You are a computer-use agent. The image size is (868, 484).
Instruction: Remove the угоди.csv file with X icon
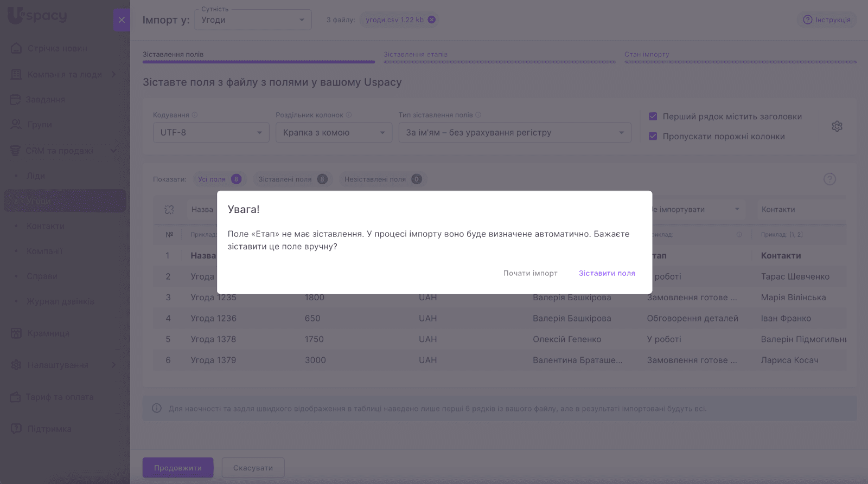[x=431, y=20]
